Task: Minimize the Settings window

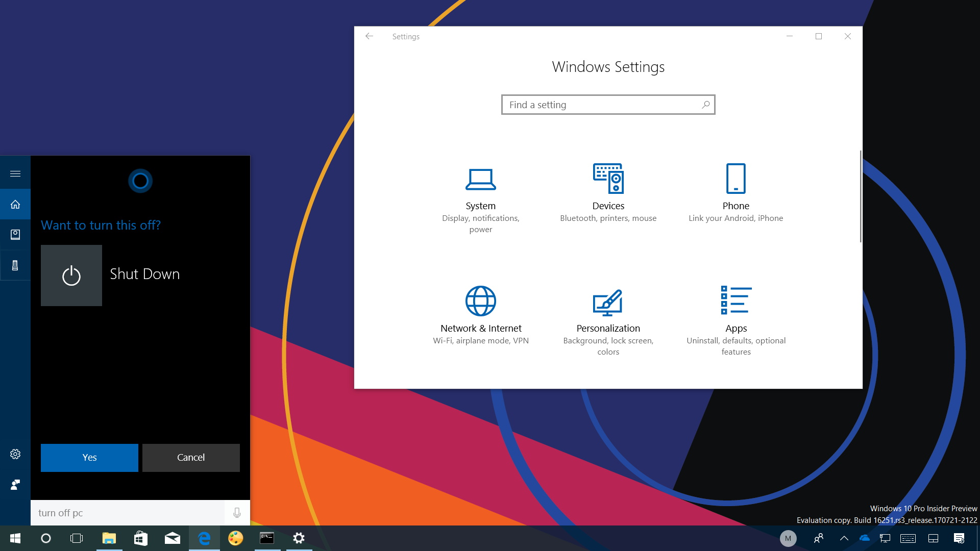Action: tap(790, 36)
